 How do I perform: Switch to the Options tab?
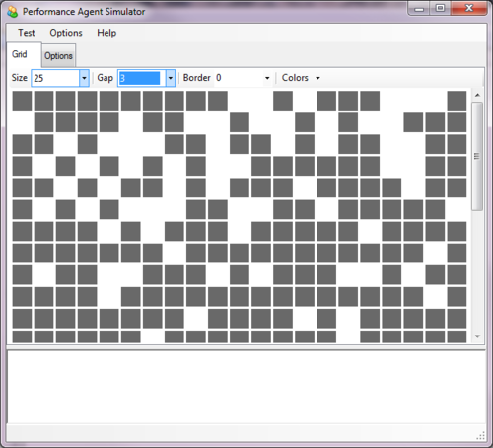click(x=58, y=56)
